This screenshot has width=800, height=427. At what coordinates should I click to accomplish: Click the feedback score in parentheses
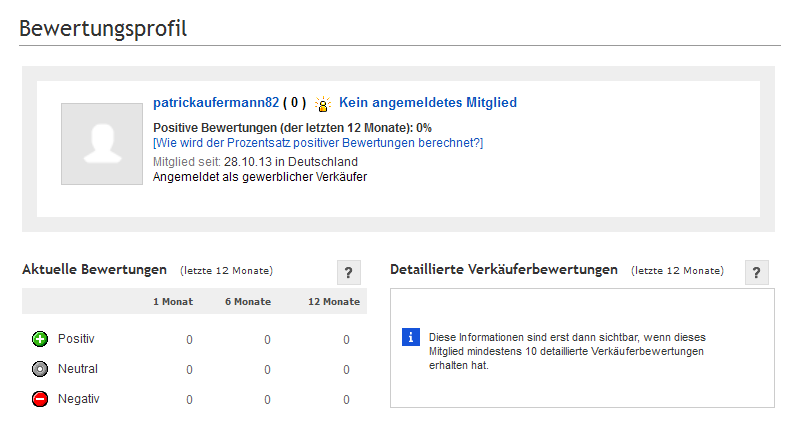pyautogui.click(x=294, y=103)
